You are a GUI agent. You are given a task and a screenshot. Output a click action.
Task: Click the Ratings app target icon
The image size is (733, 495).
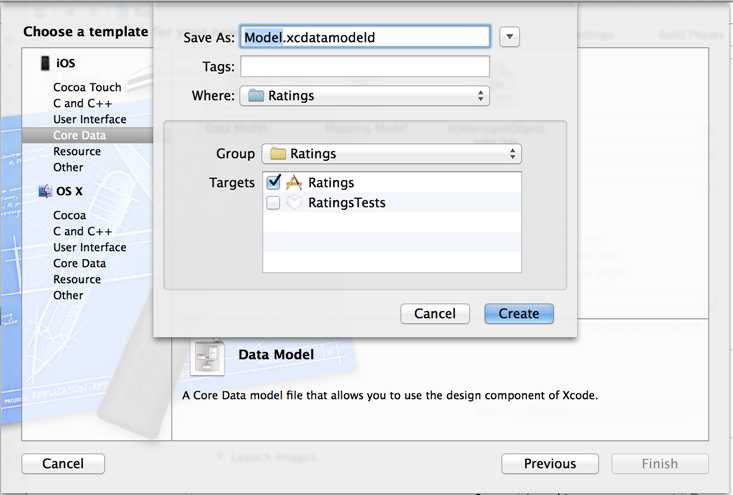tap(294, 183)
